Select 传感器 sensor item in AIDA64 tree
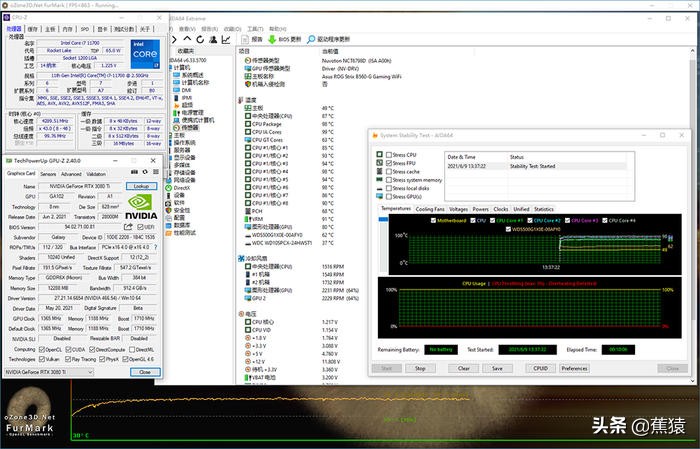700x449 pixels. [x=186, y=128]
